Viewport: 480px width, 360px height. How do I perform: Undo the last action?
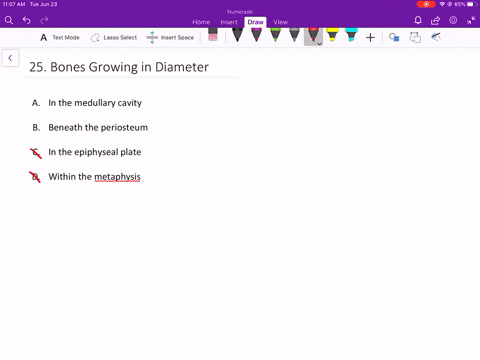tap(27, 21)
